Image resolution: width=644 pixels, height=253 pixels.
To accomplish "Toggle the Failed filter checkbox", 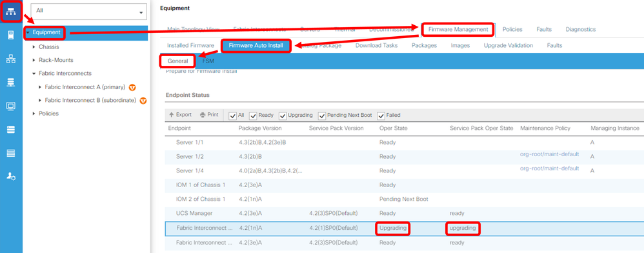I will coord(381,116).
